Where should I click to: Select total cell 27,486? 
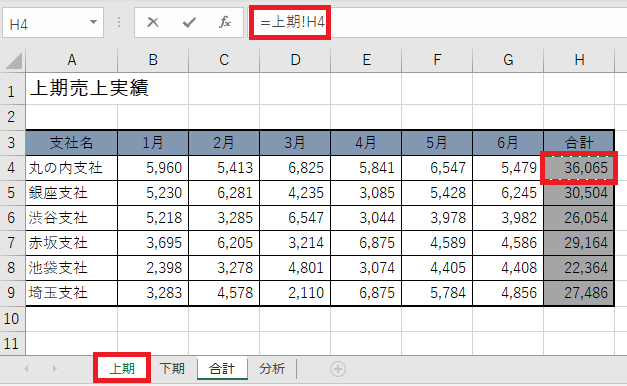(x=579, y=293)
